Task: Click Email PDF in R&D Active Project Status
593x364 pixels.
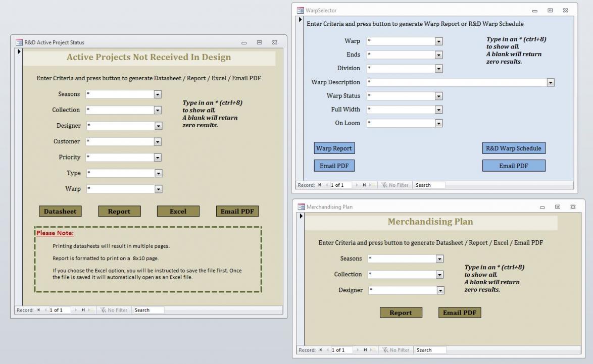Action: (237, 212)
